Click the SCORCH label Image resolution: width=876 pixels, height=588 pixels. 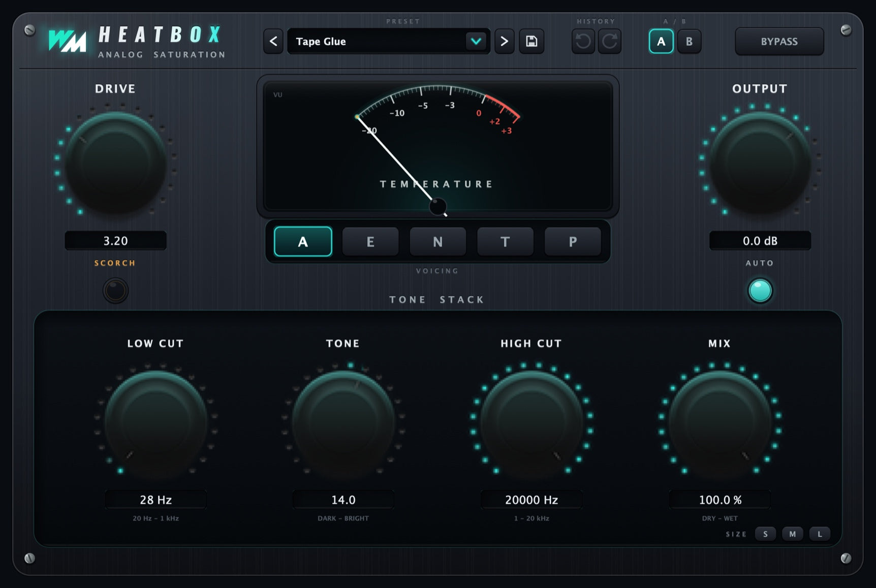click(115, 263)
